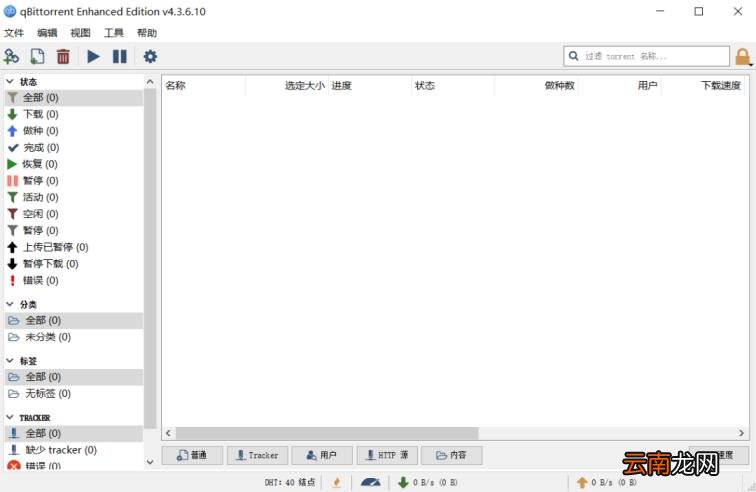Select 缺少 tracker (0) filter
The image size is (756, 492).
tap(74, 450)
